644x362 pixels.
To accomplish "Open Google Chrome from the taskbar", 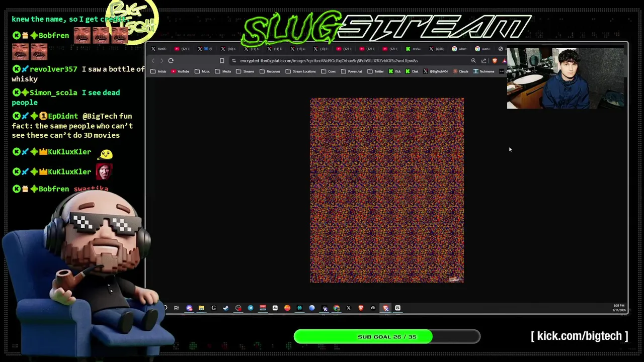I will click(337, 308).
